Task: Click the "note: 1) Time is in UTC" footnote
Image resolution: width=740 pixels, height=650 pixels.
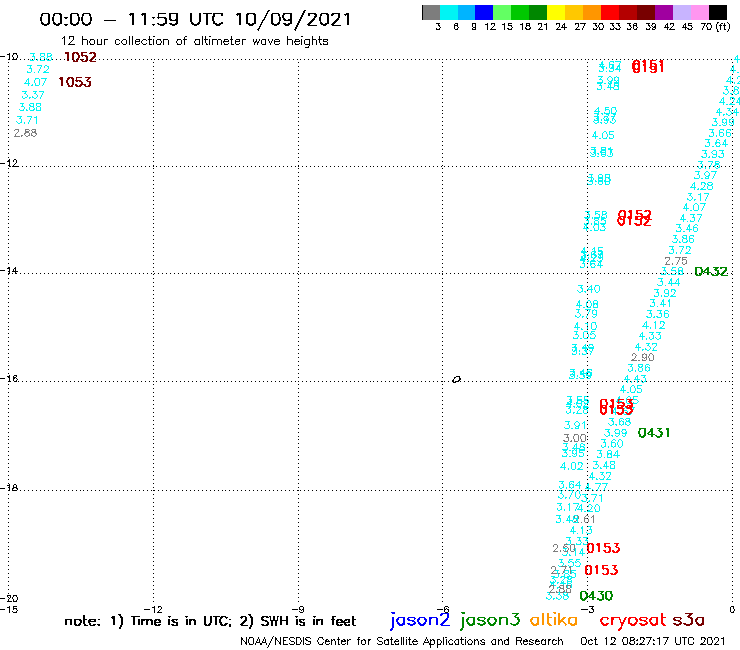Action: (148, 621)
